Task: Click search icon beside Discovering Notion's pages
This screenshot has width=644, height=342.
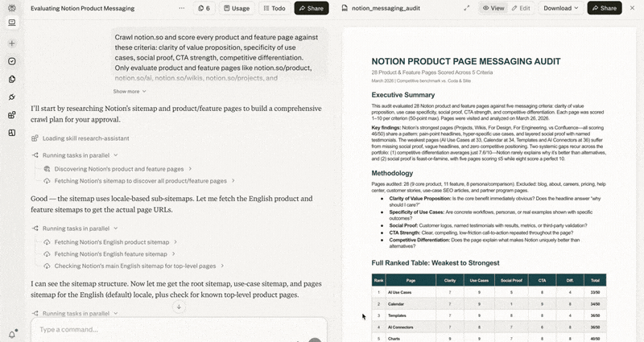Action: tap(47, 169)
